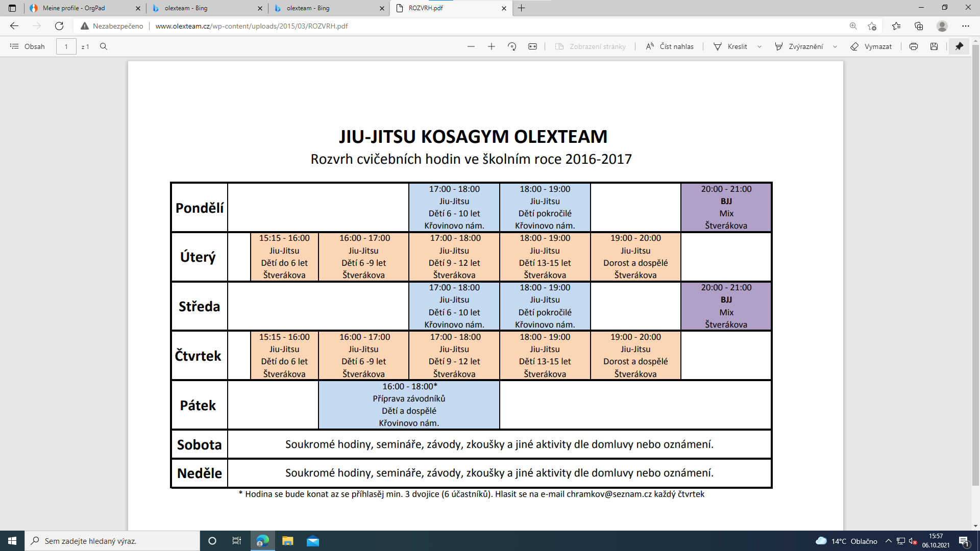The height and width of the screenshot is (551, 980).
Task: Click the fit to page icon
Action: pyautogui.click(x=532, y=46)
